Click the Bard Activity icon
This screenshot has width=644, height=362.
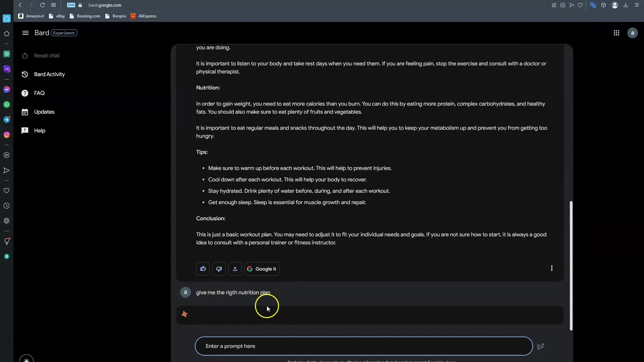(x=25, y=74)
